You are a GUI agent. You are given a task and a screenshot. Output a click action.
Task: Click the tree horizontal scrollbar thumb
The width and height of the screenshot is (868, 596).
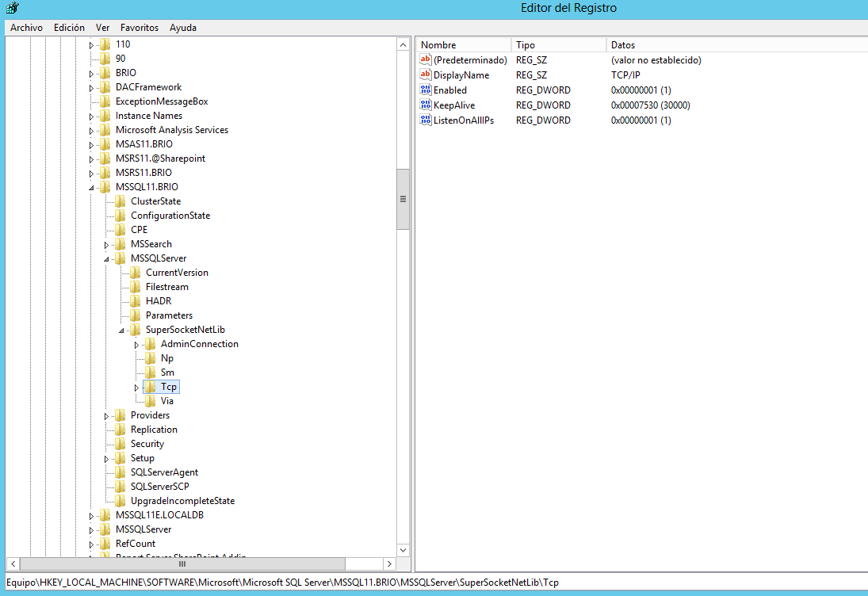coord(182,564)
